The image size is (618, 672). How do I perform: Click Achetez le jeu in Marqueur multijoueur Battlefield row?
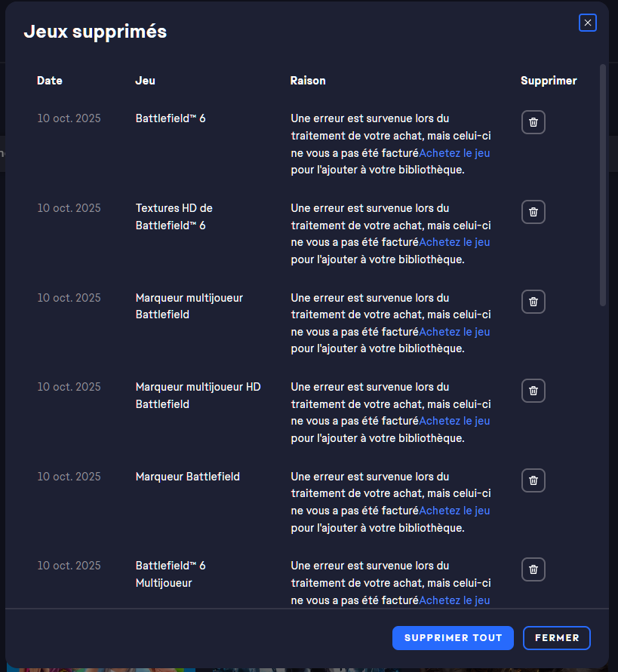pos(454,332)
